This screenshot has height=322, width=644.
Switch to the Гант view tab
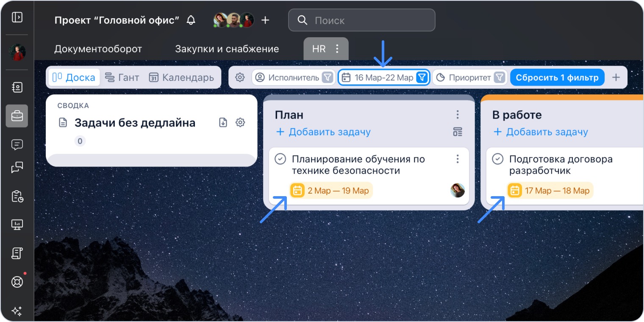click(122, 78)
